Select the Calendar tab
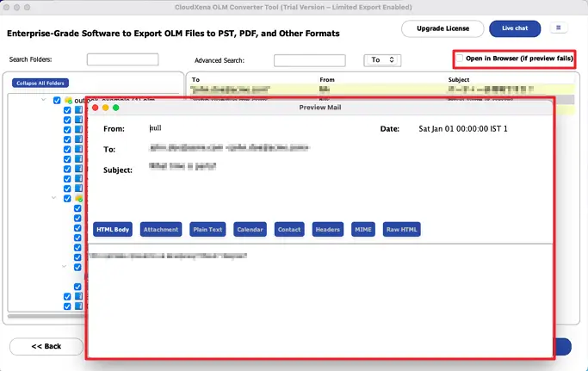 coord(250,230)
